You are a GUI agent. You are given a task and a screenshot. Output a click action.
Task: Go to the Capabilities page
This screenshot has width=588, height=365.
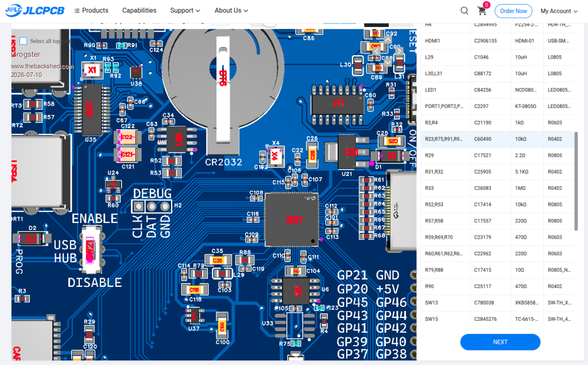click(x=139, y=10)
